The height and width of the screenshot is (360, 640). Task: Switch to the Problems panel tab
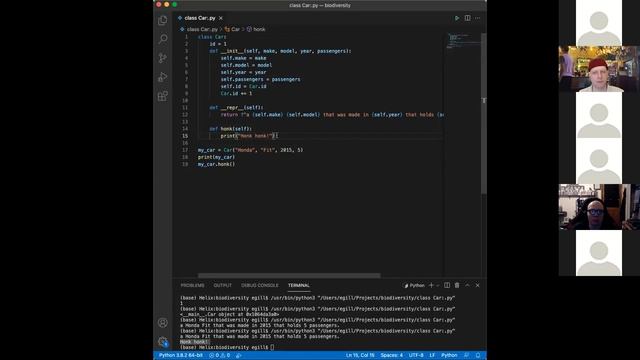[192, 285]
